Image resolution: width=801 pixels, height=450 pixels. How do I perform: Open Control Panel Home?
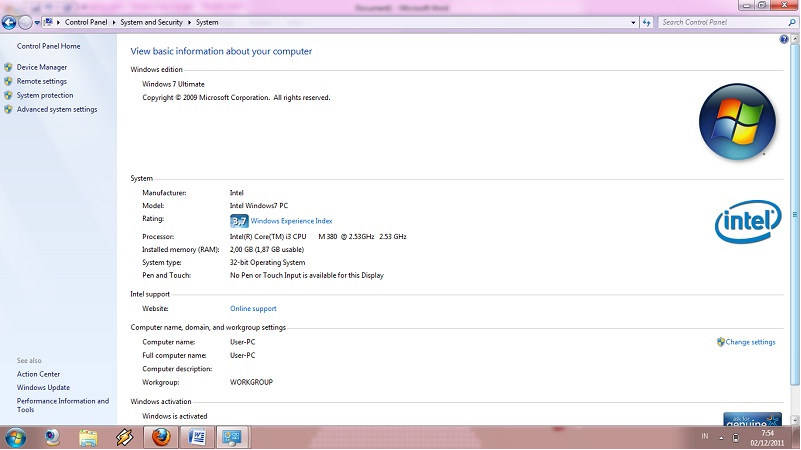tap(49, 46)
